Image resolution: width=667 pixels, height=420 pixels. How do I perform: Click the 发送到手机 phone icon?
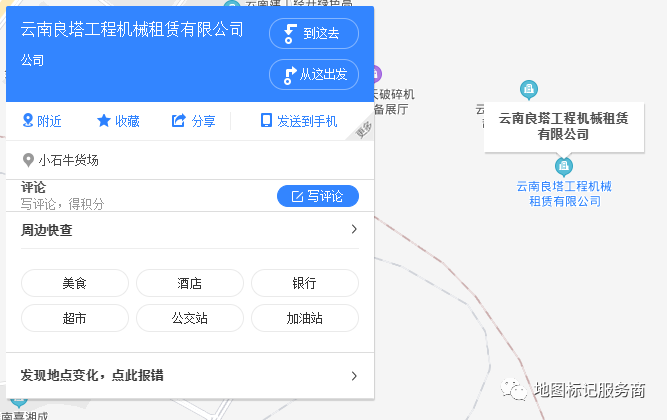266,121
